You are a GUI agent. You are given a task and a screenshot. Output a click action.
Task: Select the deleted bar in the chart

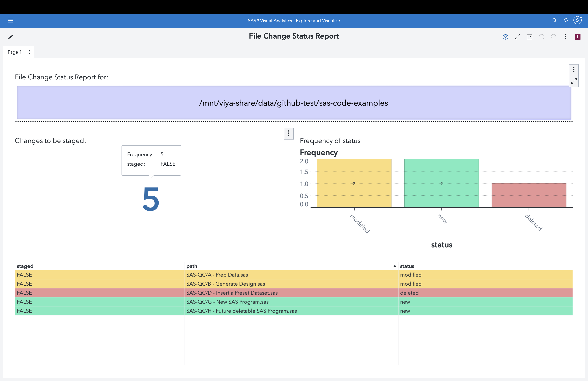pos(529,195)
